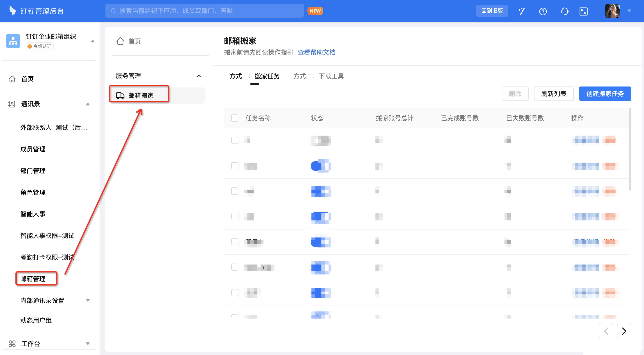This screenshot has height=355, width=644.
Task: Click the 回到旧版 button
Action: point(492,11)
